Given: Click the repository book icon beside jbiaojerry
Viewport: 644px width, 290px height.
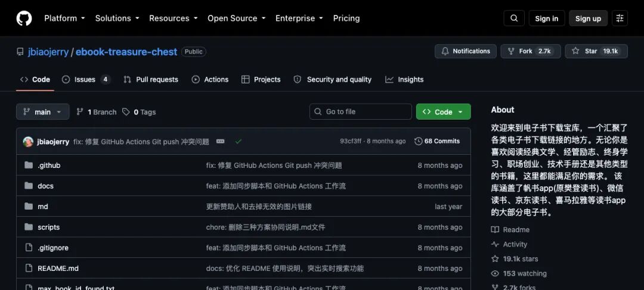Looking at the screenshot, I should (20, 52).
